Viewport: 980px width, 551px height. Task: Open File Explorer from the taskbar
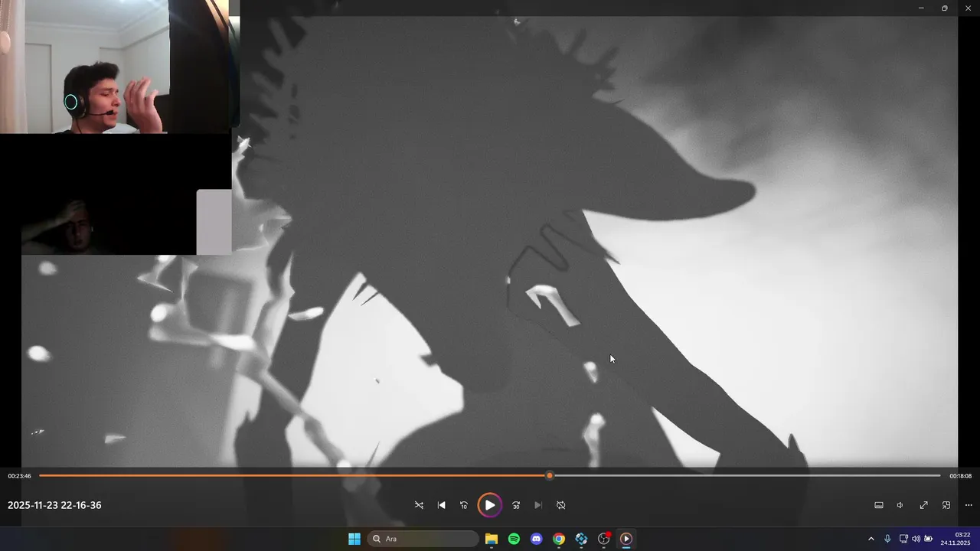click(x=492, y=539)
